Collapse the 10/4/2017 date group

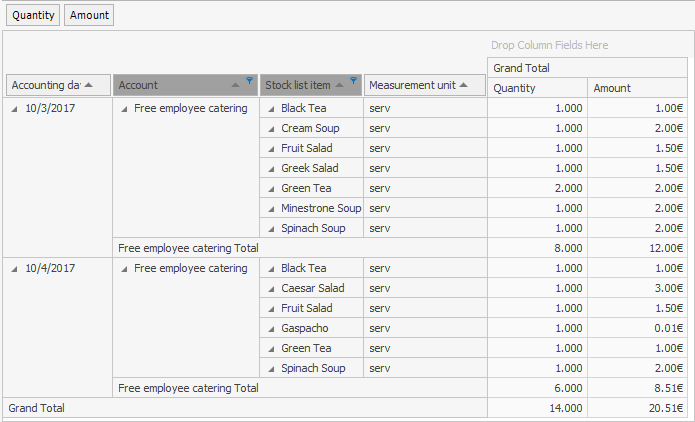click(x=14, y=269)
